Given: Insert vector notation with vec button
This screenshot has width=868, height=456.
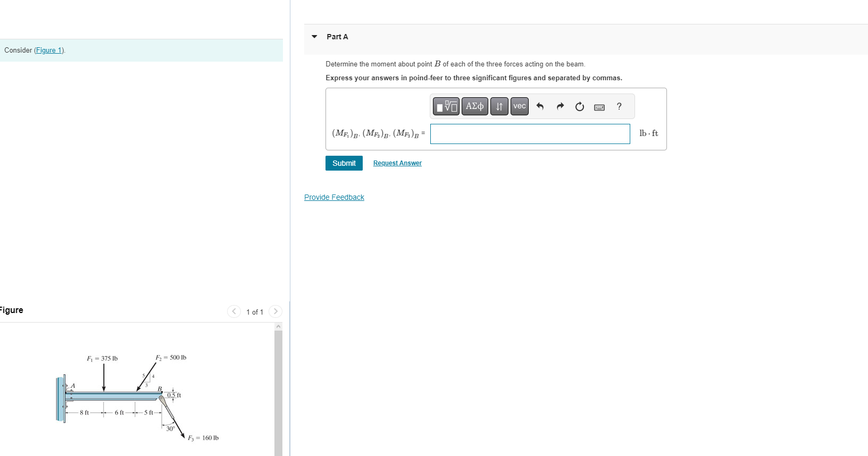Looking at the screenshot, I should coord(520,106).
